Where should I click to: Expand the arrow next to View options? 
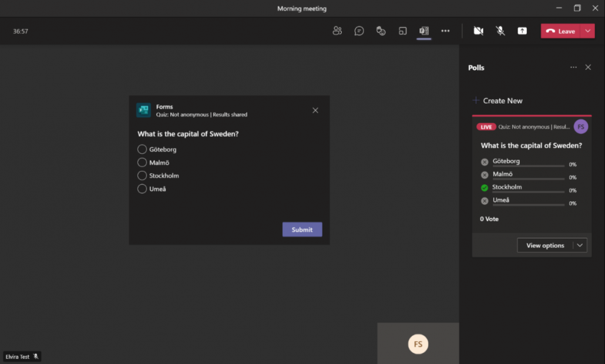pos(579,245)
